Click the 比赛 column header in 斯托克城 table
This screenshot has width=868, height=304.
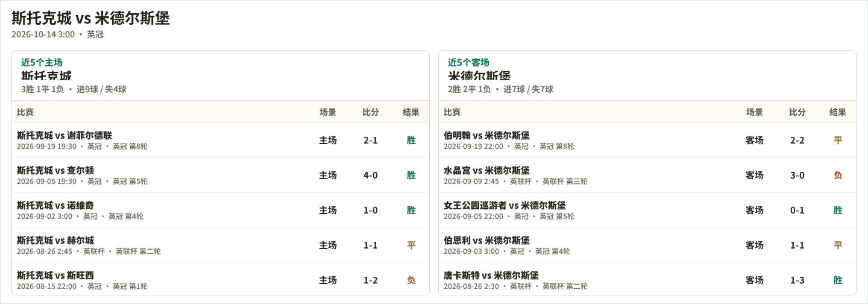pyautogui.click(x=25, y=112)
